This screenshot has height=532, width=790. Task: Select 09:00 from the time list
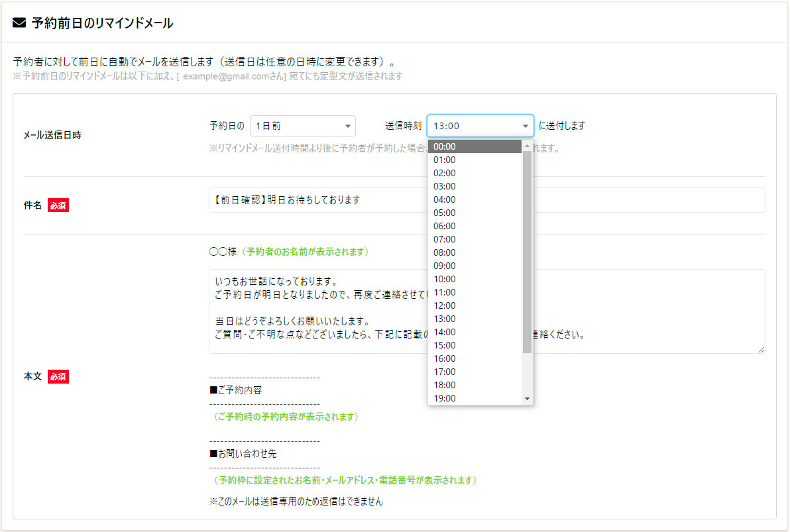(475, 266)
